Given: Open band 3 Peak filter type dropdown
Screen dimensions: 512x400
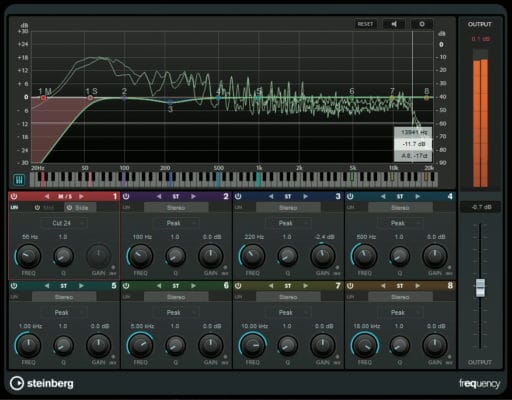Looking at the screenshot, I should [288, 223].
